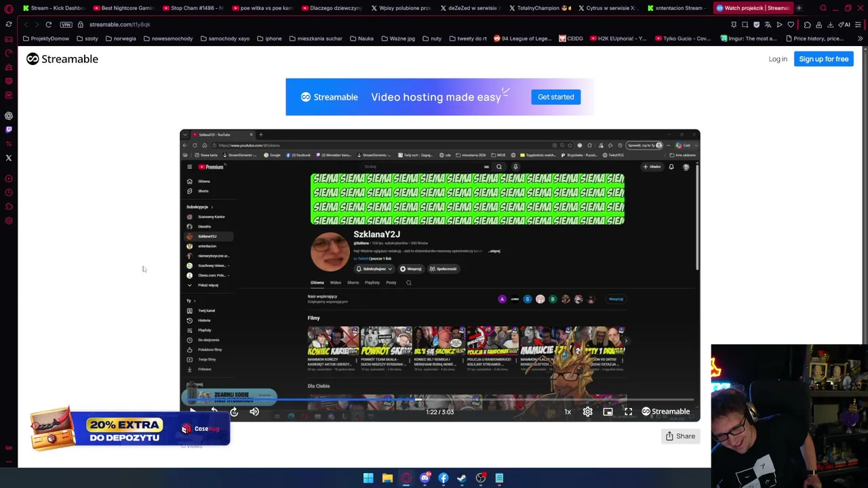Switch to Best Nightcore Gaming tab
Viewport: 868px width, 488px height.
(x=124, y=8)
